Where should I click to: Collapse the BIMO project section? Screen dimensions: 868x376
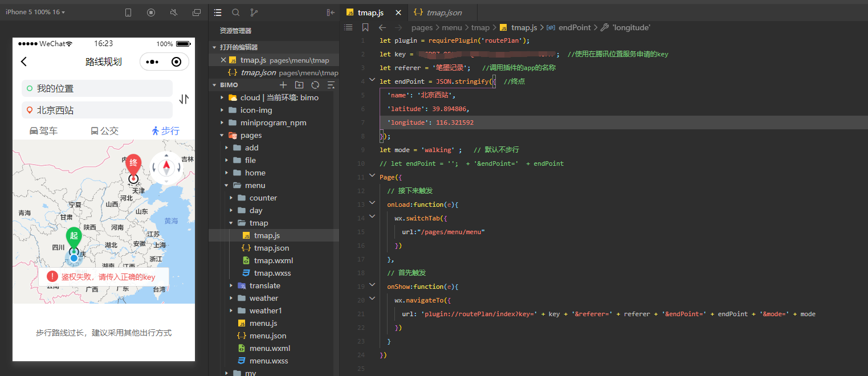click(x=214, y=85)
